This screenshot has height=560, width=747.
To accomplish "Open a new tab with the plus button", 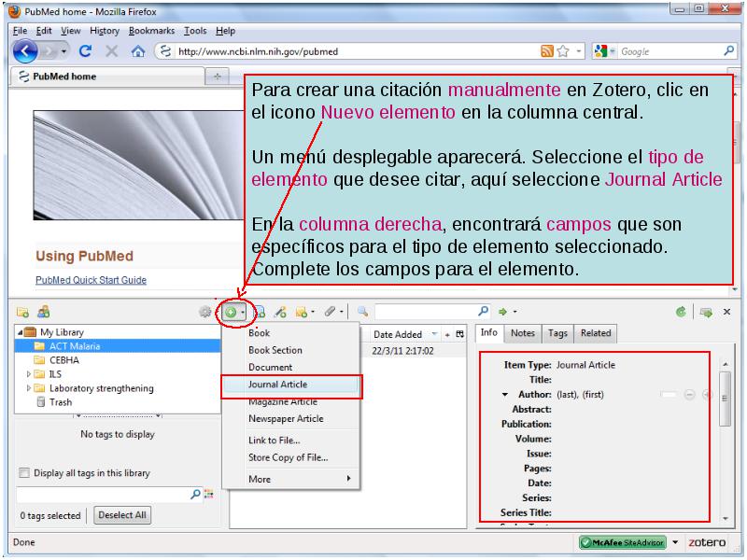I will [218, 77].
